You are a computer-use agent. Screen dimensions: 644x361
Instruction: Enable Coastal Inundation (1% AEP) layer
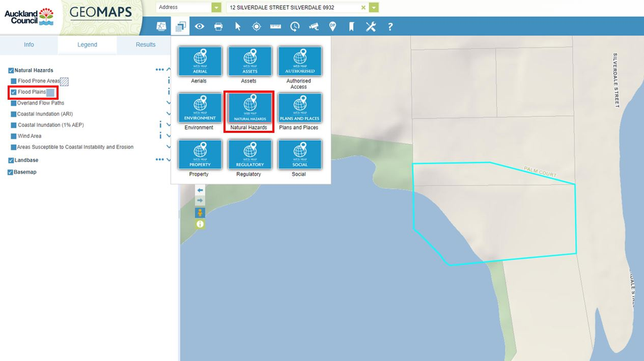click(x=14, y=125)
